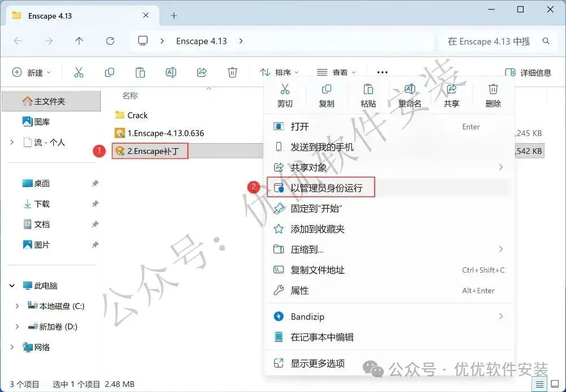Expand 本地磁盘 (C:) node

pos(17,306)
